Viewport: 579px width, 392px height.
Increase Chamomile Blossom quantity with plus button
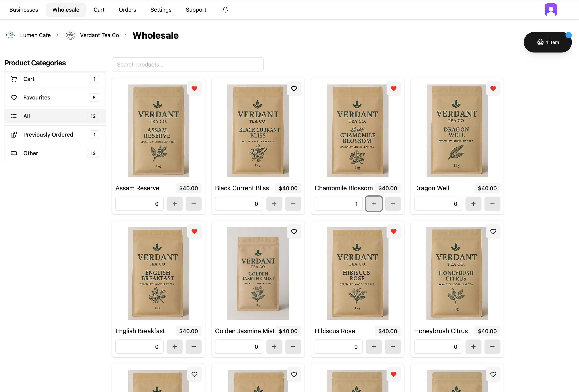pos(374,204)
